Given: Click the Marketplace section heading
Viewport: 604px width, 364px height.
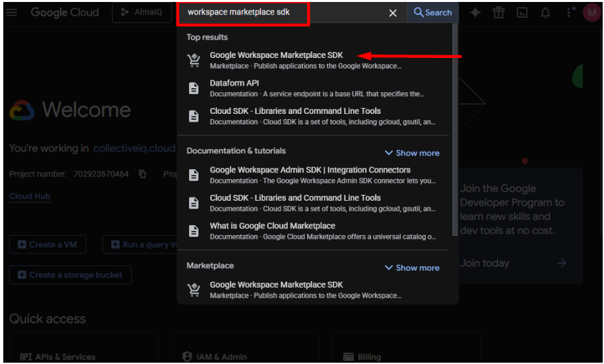Looking at the screenshot, I should click(210, 266).
